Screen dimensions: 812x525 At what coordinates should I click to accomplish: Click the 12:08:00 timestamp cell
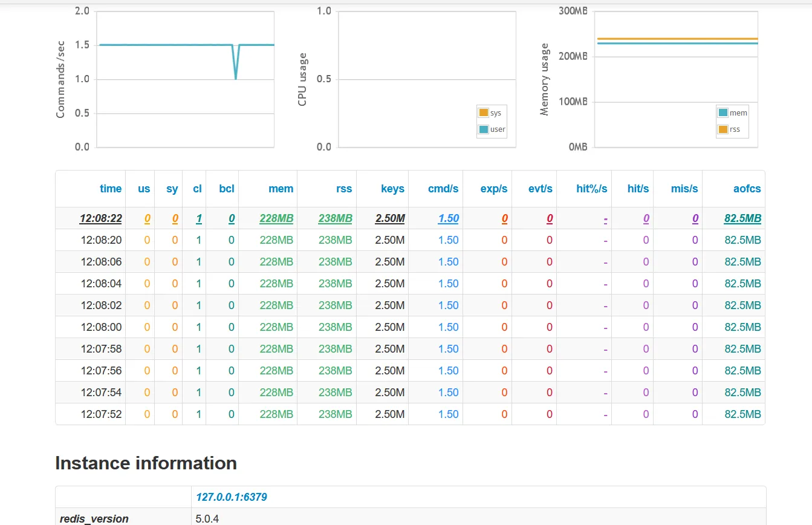coord(101,327)
